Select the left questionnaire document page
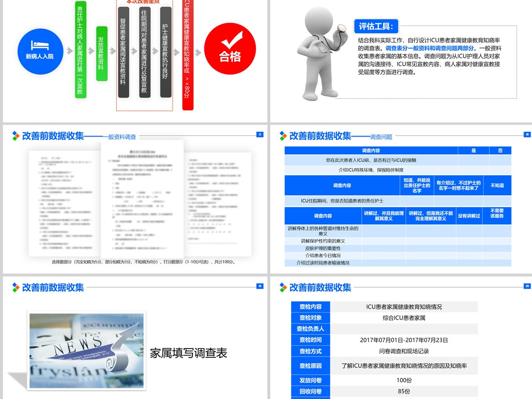This screenshot has height=399, width=532. 66,203
